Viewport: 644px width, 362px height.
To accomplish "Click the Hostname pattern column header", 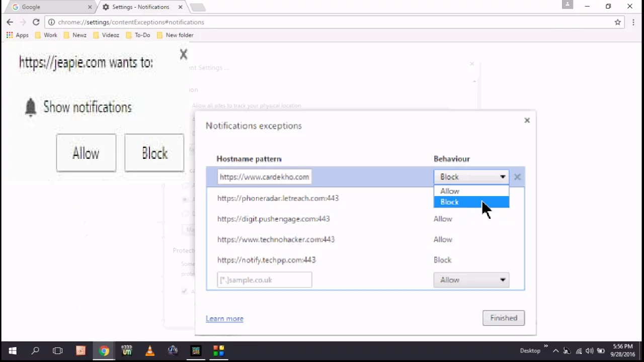I will (x=249, y=159).
